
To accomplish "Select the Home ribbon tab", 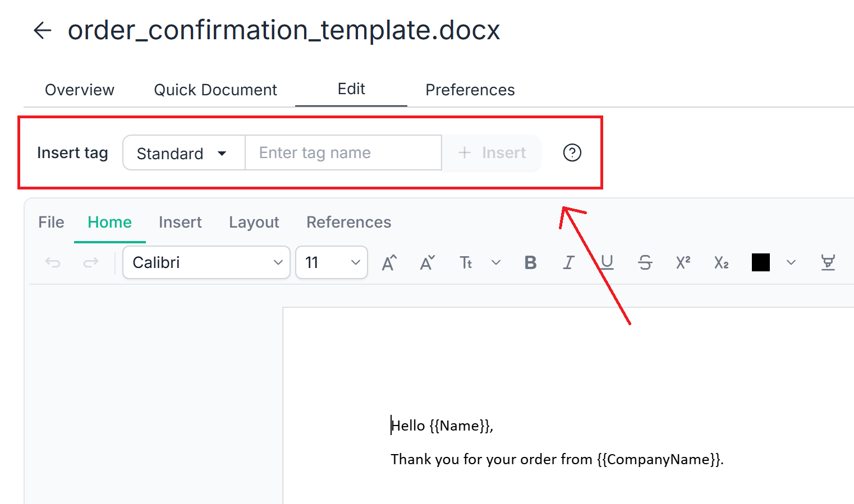I will tap(110, 222).
